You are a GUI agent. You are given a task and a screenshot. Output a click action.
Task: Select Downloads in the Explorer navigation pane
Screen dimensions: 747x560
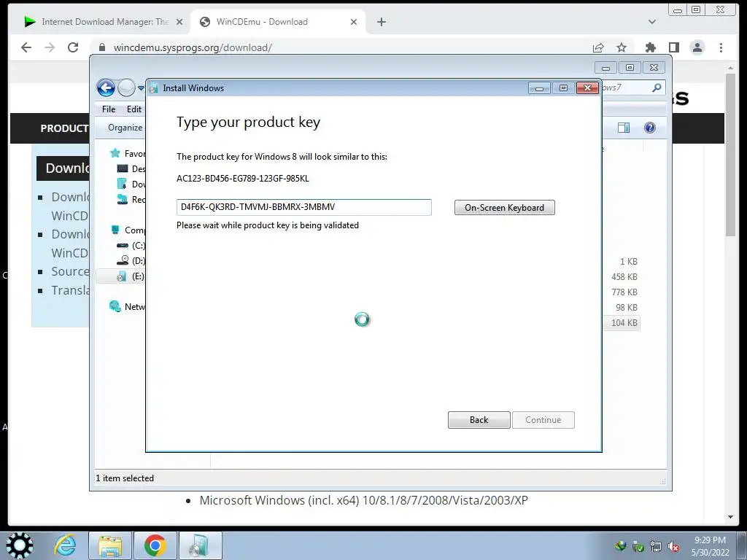click(x=131, y=184)
